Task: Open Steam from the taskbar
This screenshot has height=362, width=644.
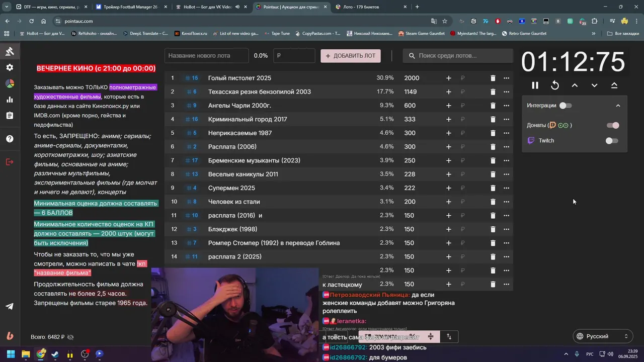Action: point(55,354)
